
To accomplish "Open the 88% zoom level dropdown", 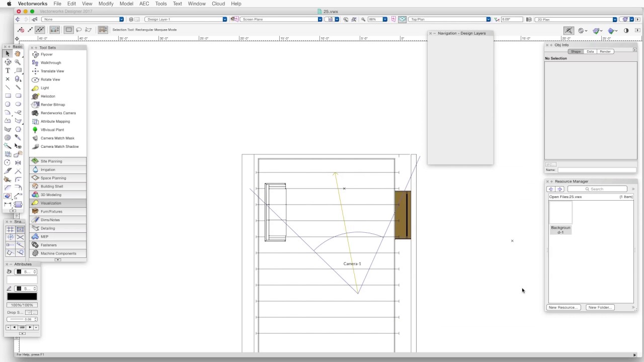I will 377,20.
